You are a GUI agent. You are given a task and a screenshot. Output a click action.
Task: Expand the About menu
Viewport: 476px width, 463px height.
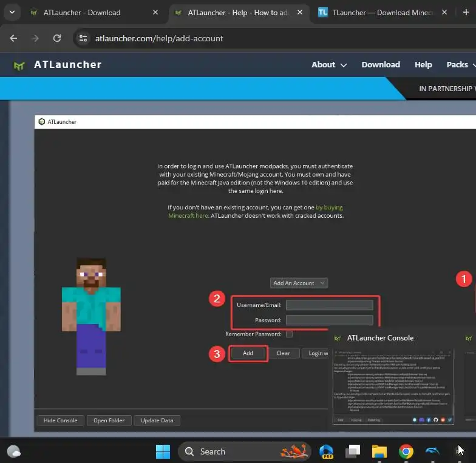pyautogui.click(x=329, y=64)
